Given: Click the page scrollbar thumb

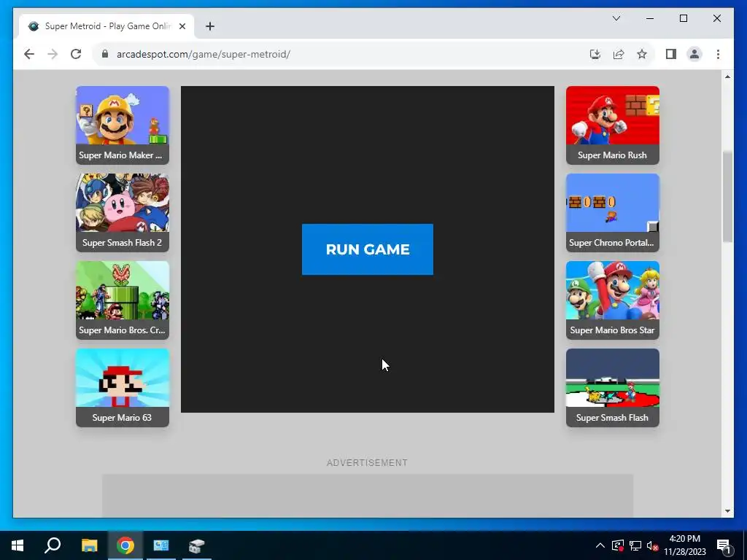Looking at the screenshot, I should pos(727,197).
